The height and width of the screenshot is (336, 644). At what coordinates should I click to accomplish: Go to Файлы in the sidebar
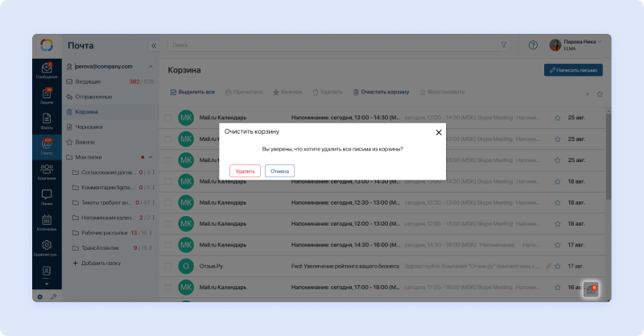click(47, 121)
